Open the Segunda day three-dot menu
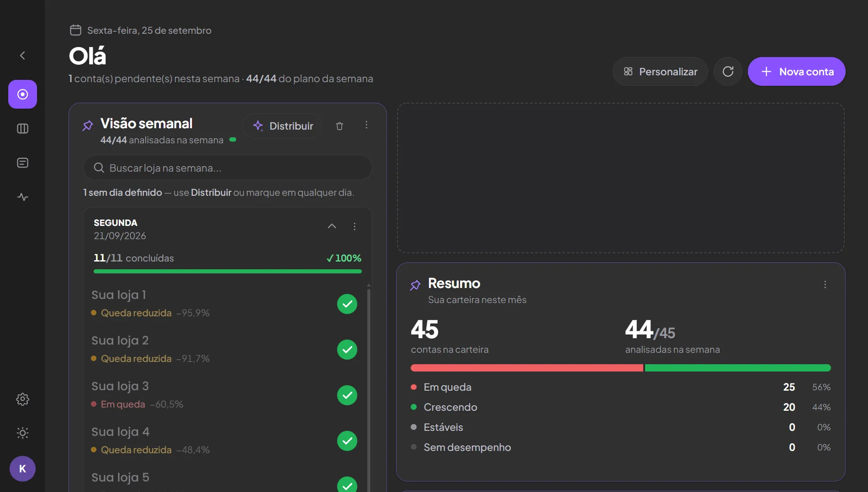 pos(355,226)
